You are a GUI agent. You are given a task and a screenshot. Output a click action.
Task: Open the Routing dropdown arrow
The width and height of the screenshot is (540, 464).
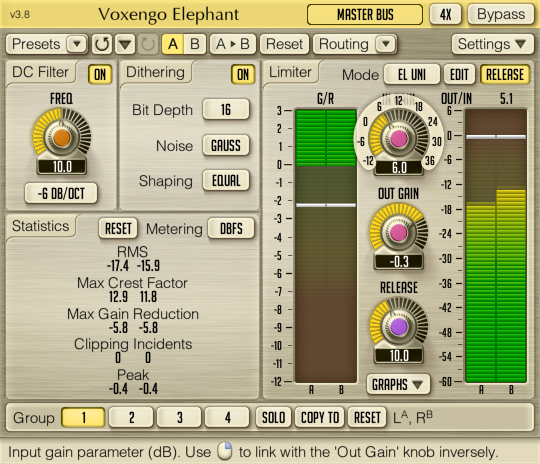pyautogui.click(x=386, y=44)
